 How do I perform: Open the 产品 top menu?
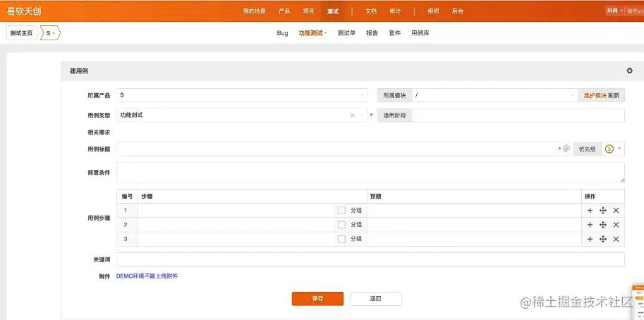pyautogui.click(x=284, y=11)
